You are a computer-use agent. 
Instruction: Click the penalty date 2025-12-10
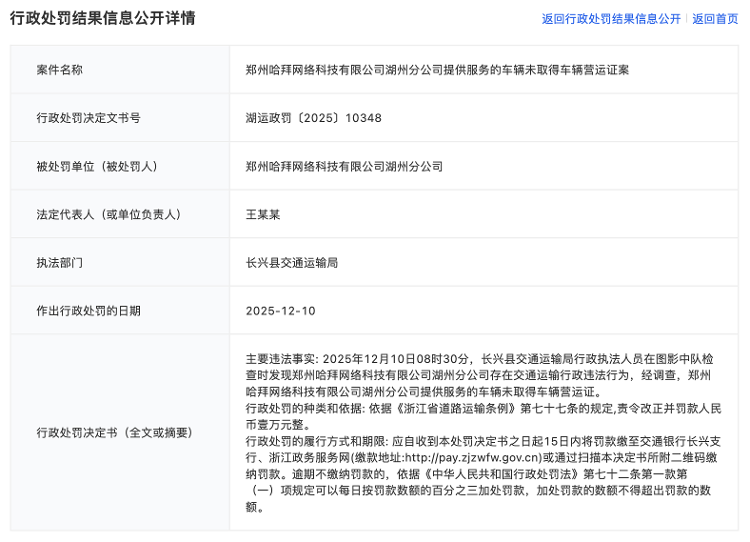pyautogui.click(x=281, y=311)
